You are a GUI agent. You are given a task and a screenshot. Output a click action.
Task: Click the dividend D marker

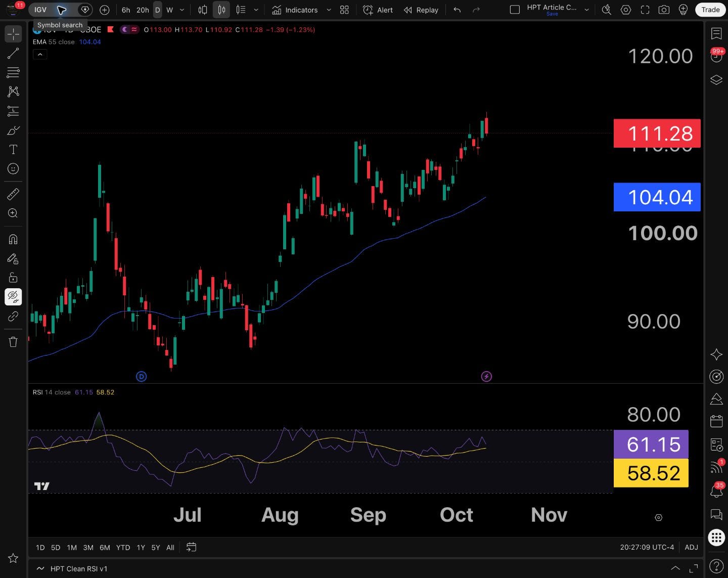point(142,376)
